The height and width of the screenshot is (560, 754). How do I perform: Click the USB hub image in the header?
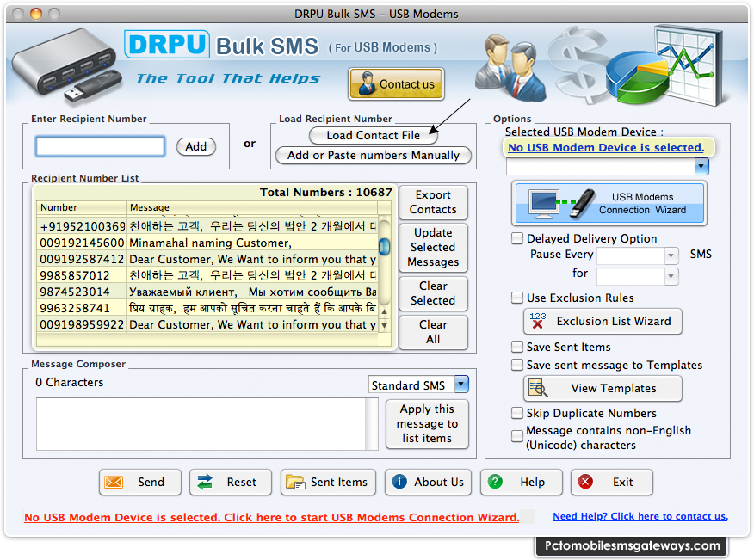click(x=66, y=66)
